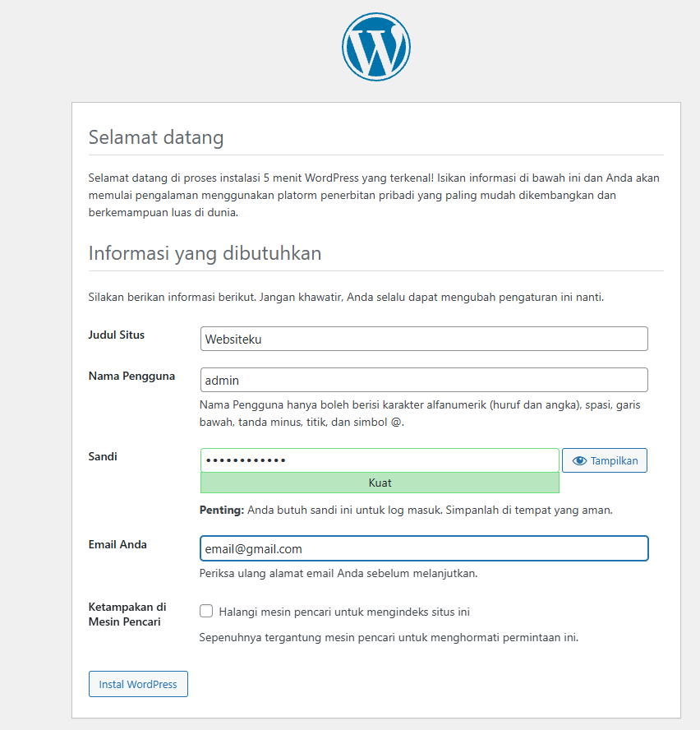The height and width of the screenshot is (730, 700).
Task: Click the Instal WordPress button
Action: pos(138,684)
